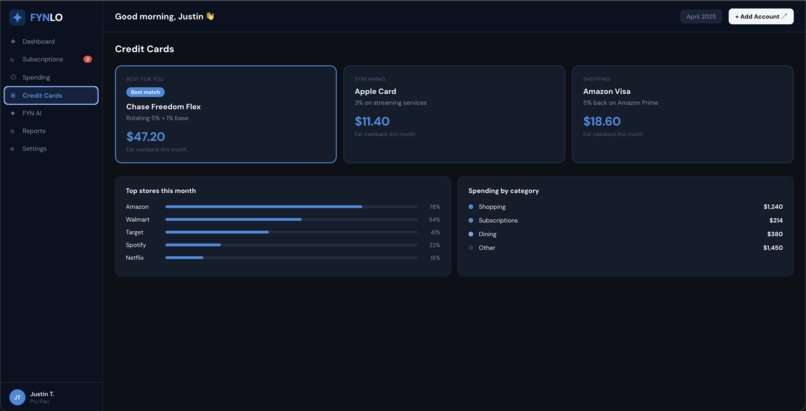The height and width of the screenshot is (411, 806).
Task: Click the Top stores this month title
Action: [161, 191]
